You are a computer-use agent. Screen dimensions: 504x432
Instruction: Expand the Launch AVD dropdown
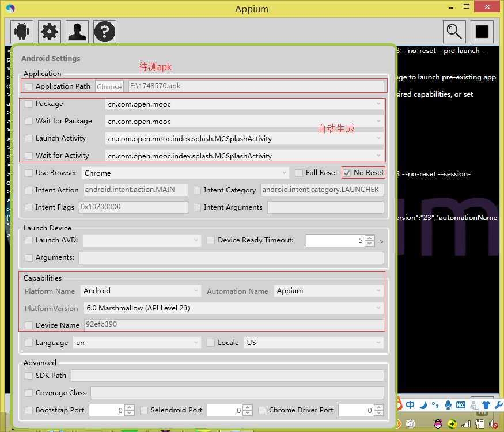pyautogui.click(x=142, y=240)
